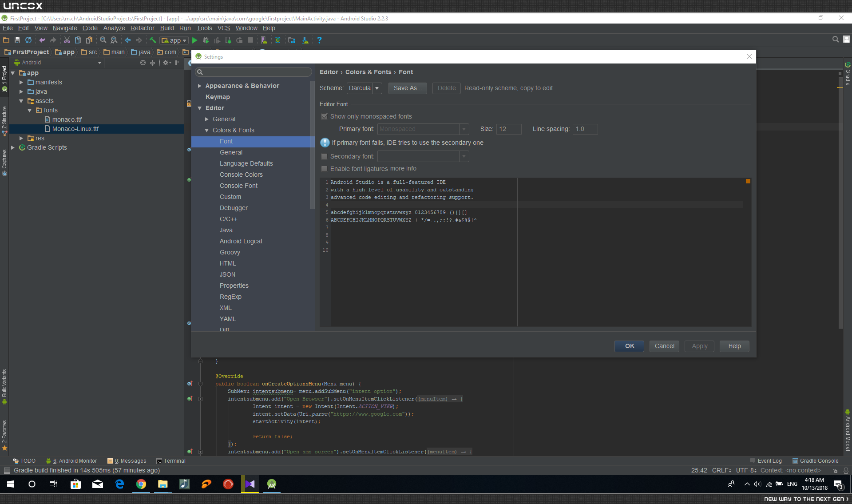This screenshot has width=852, height=504.
Task: Click the Save As... button
Action: pyautogui.click(x=408, y=88)
